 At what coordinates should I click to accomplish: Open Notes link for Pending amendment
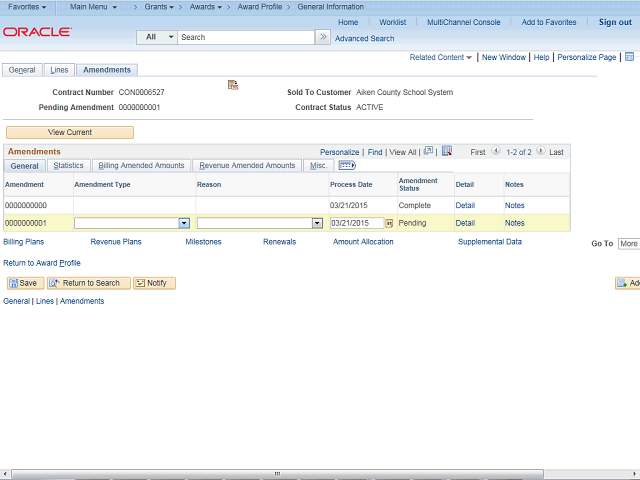click(514, 223)
